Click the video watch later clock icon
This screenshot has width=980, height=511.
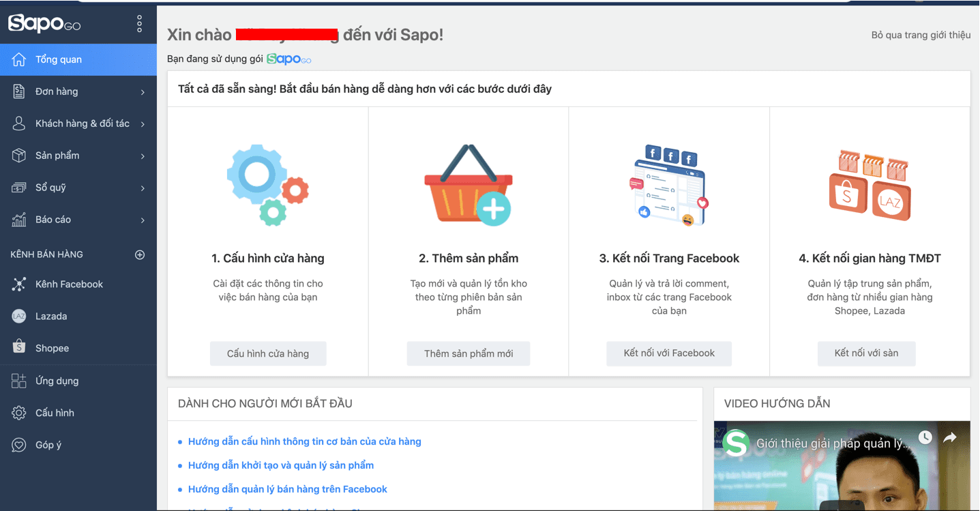coord(925,437)
